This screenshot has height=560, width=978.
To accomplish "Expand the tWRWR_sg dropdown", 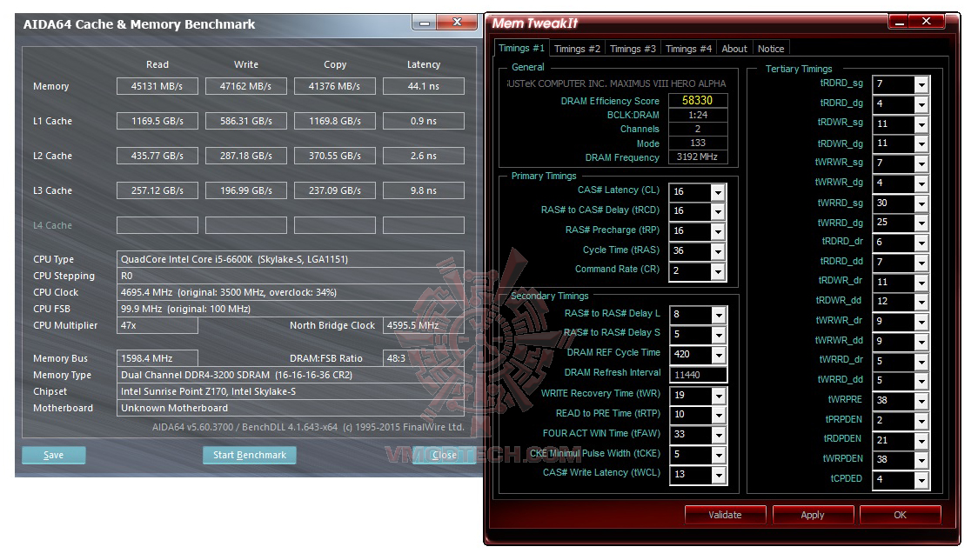I will (921, 163).
